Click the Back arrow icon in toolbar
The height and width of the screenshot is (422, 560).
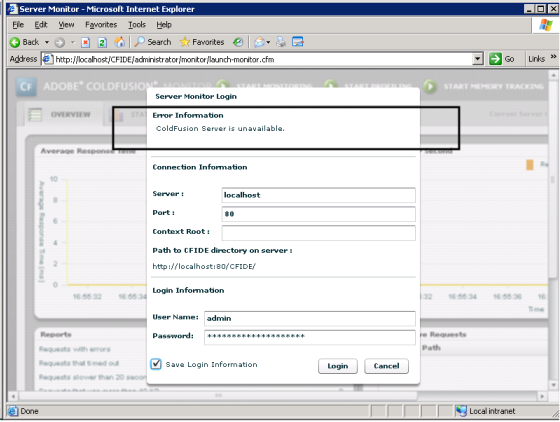15,42
